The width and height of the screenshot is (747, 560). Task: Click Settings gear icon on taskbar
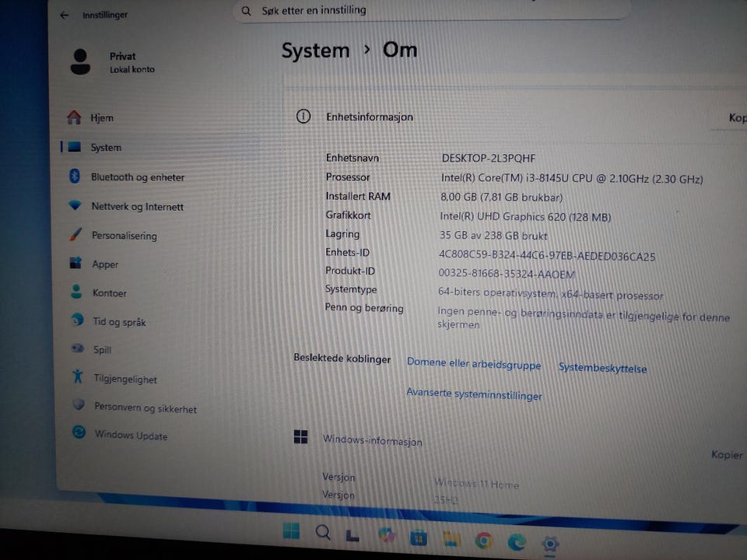(550, 544)
